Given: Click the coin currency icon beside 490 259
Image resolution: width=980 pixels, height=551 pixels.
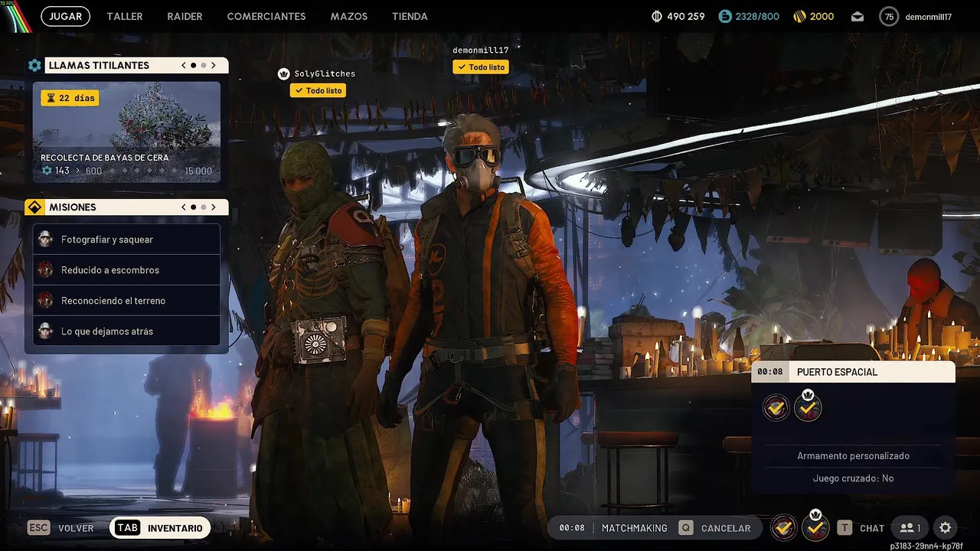Looking at the screenshot, I should (x=656, y=16).
